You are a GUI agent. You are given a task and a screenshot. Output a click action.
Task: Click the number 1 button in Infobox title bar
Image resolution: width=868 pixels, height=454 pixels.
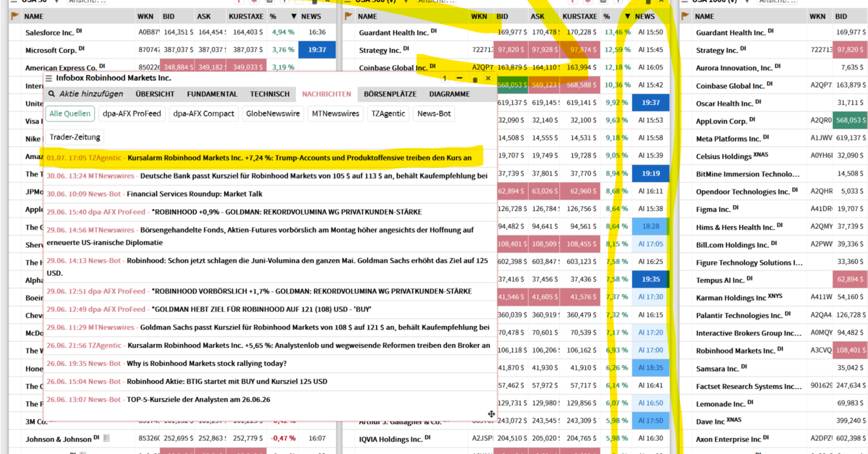point(446,78)
